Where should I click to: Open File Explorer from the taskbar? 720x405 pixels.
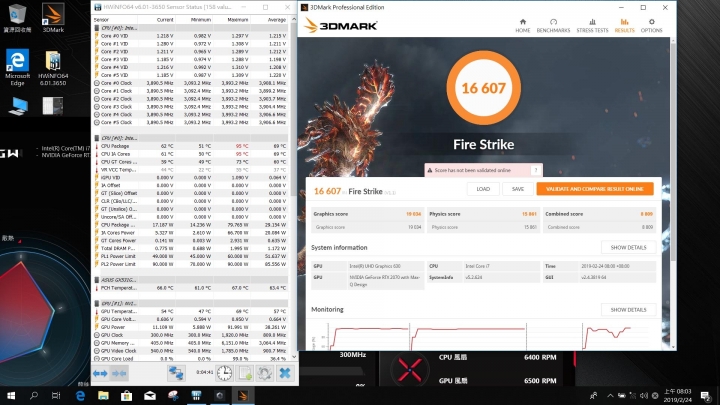[x=103, y=395]
